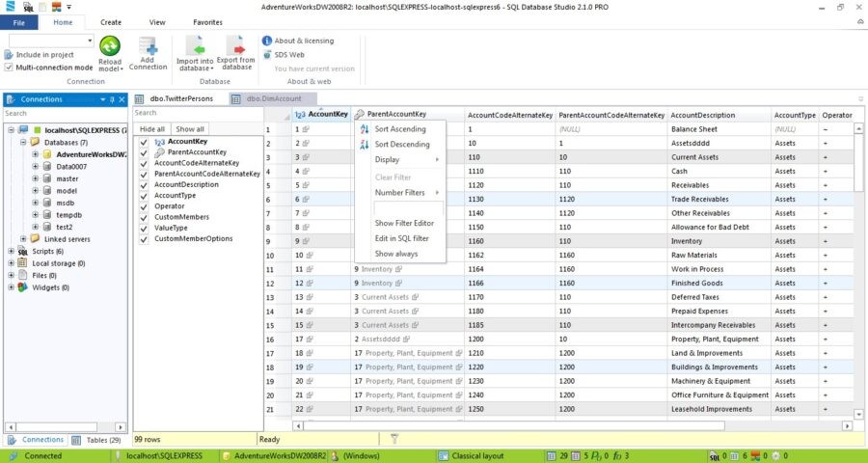Click the Local storage icon
Viewport: 868px width, 463px height.
point(23,263)
